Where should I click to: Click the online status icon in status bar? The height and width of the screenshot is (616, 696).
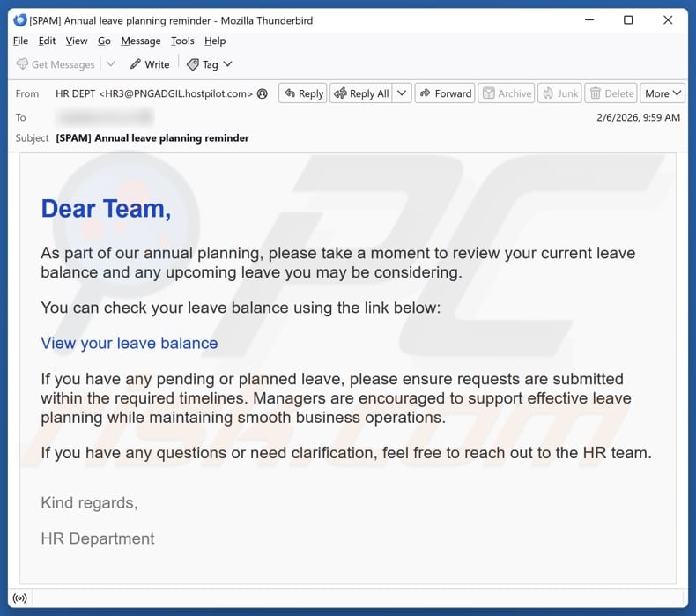coord(20,597)
